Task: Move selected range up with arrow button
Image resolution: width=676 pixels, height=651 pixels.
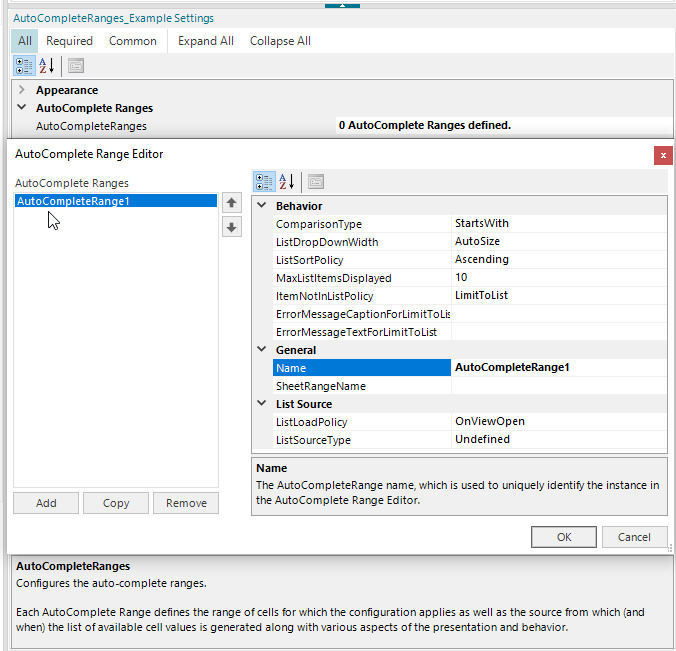Action: point(232,203)
